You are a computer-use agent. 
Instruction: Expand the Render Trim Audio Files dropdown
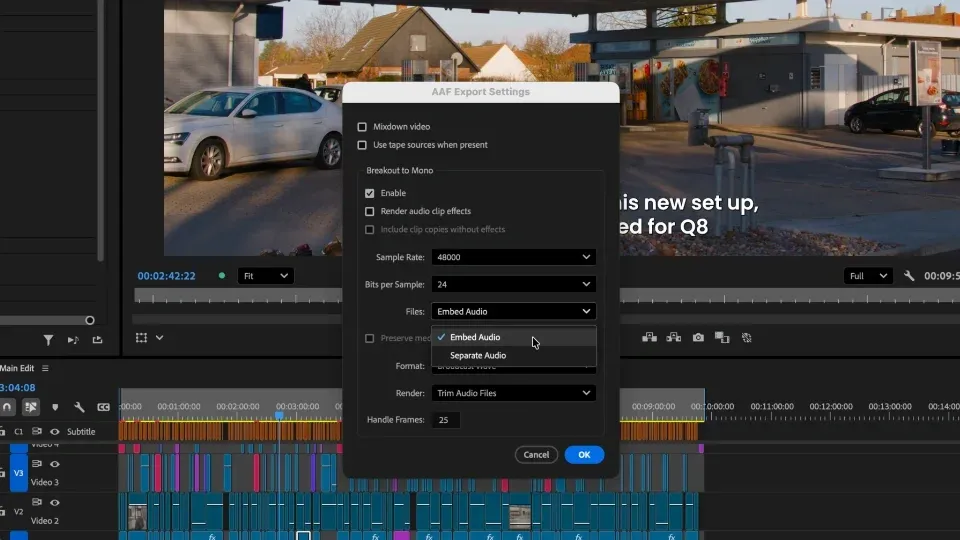(513, 393)
